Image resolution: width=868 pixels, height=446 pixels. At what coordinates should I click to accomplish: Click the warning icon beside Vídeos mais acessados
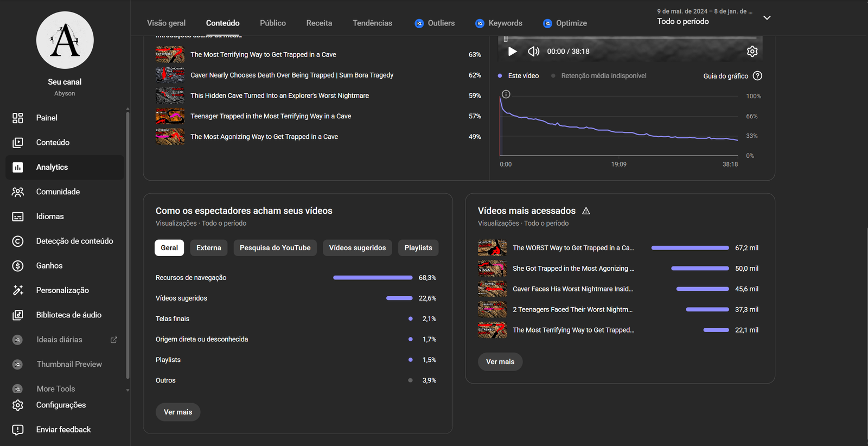[x=586, y=211]
